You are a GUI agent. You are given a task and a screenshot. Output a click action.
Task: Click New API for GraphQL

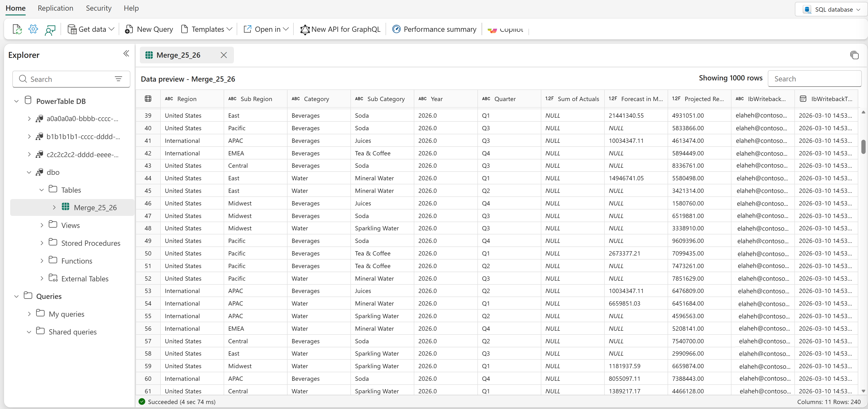340,29
